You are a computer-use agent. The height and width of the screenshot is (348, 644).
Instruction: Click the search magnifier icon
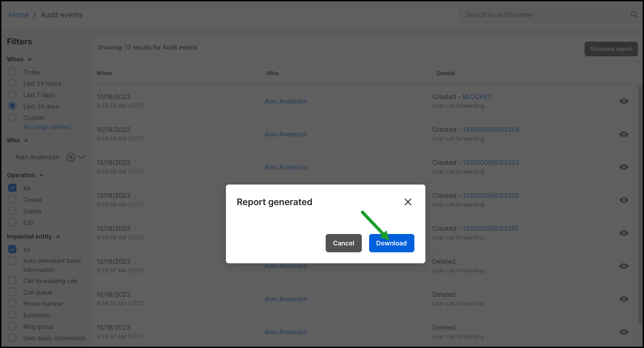click(x=634, y=15)
